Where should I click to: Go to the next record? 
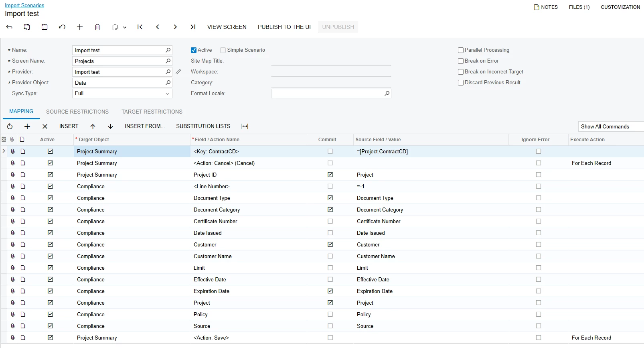175,27
